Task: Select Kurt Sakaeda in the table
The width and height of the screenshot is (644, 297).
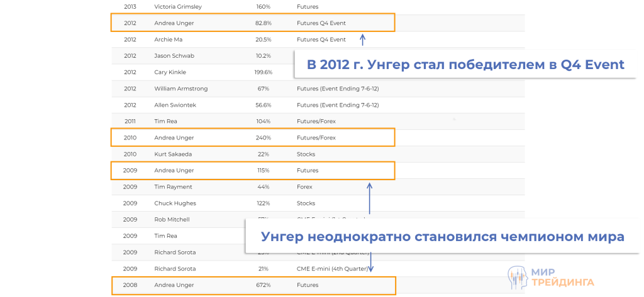Action: point(173,154)
